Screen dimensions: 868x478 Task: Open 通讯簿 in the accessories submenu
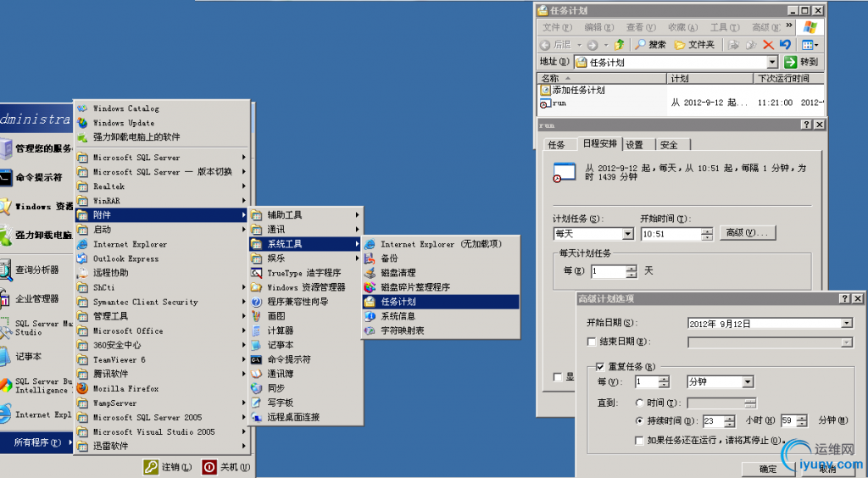(x=306, y=374)
